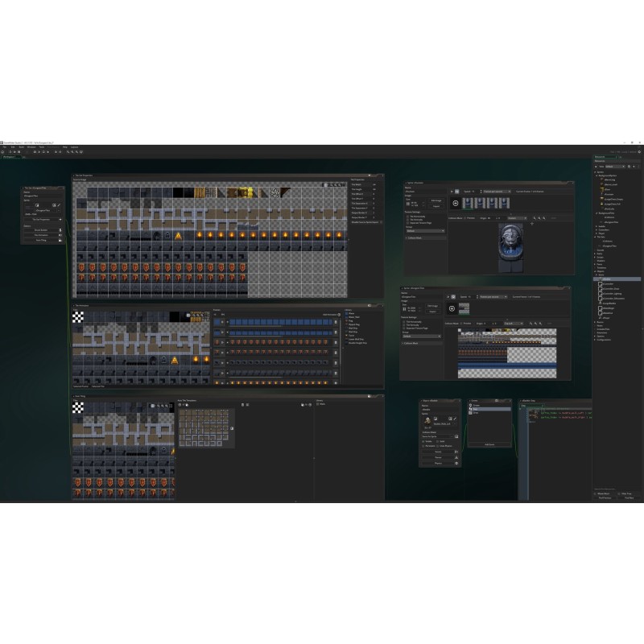
Task: Click the add frame plus icon in sFountain editor
Action: [x=456, y=204]
